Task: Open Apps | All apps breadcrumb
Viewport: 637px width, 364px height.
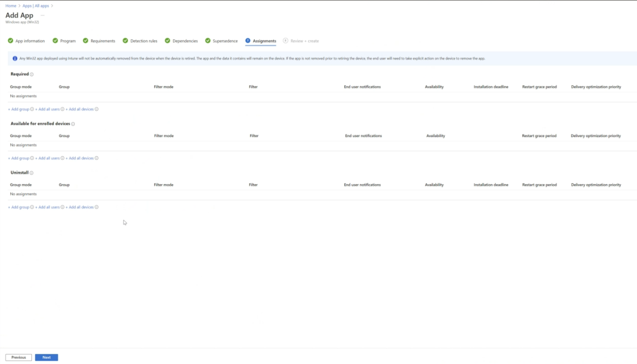Action: point(36,6)
